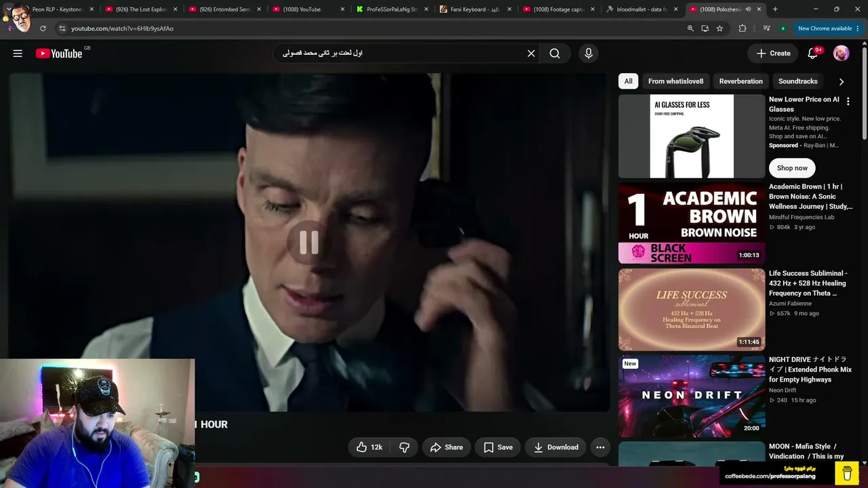Open the YouTube guide hamburger menu
The image size is (868, 488).
click(18, 54)
